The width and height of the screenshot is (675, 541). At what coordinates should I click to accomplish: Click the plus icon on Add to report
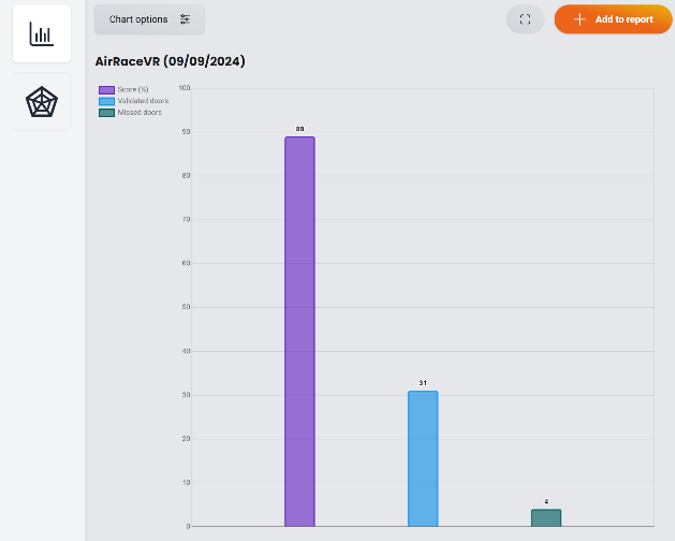point(579,19)
